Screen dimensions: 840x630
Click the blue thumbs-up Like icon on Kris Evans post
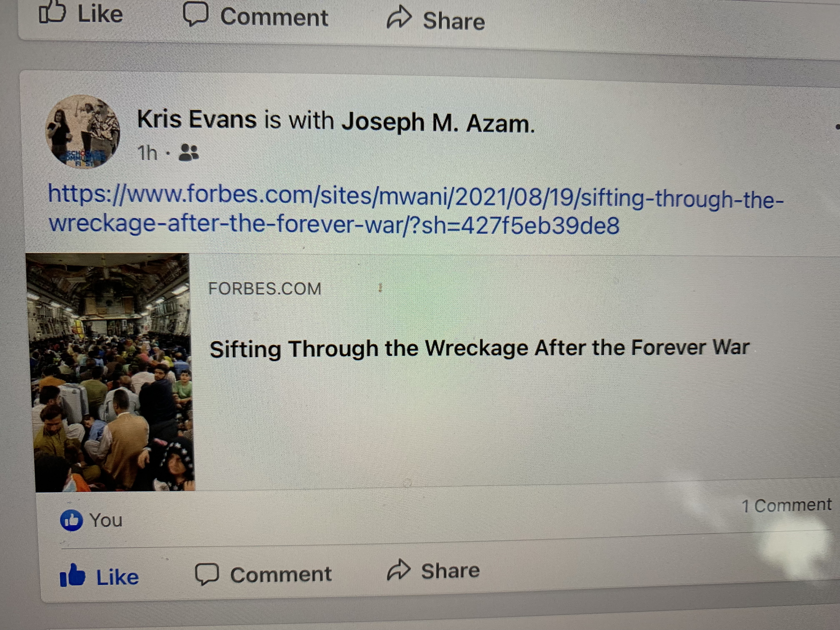[72, 575]
